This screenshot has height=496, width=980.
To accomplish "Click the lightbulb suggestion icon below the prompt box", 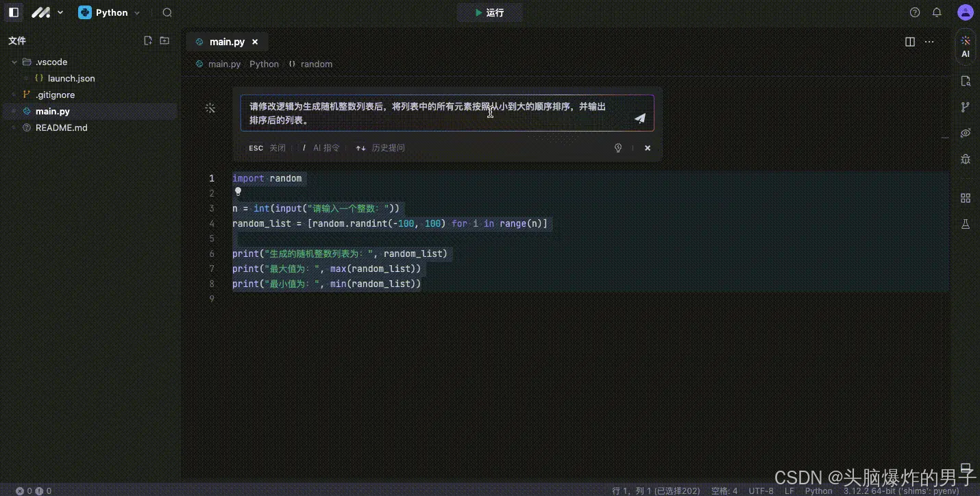I will coord(617,148).
